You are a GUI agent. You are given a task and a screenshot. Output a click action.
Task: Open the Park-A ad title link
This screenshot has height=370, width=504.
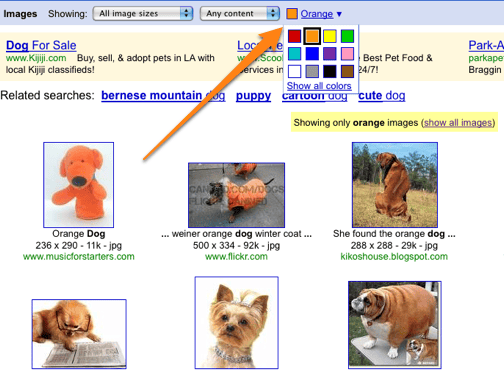tap(486, 45)
